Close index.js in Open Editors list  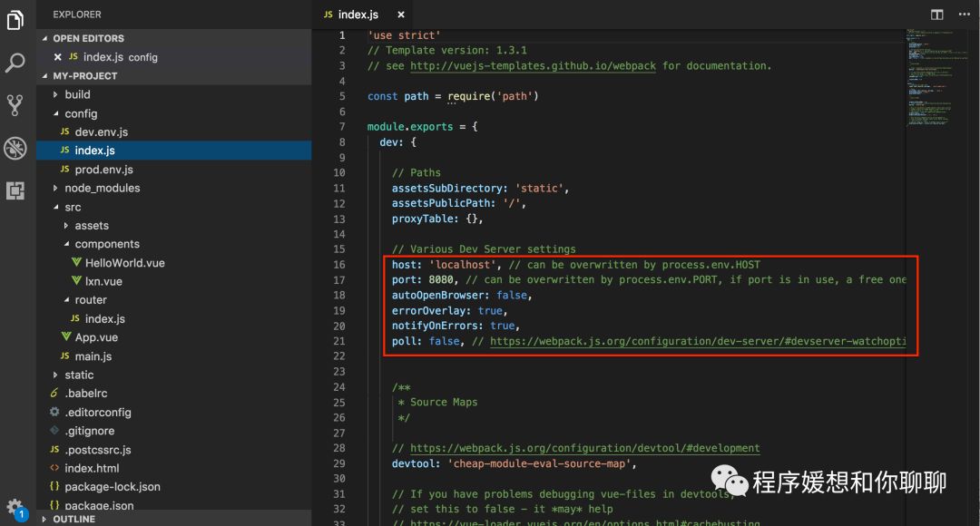tap(57, 57)
